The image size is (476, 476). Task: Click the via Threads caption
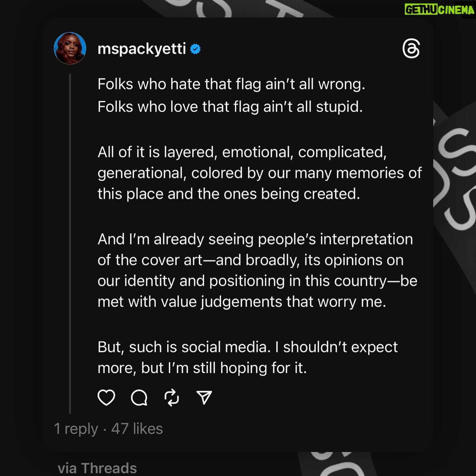click(x=97, y=468)
